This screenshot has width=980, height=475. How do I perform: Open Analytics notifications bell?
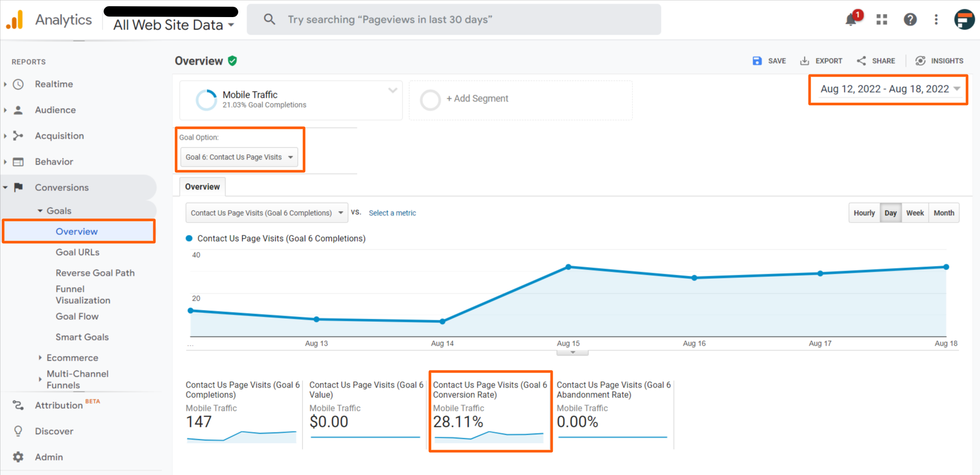click(x=851, y=19)
